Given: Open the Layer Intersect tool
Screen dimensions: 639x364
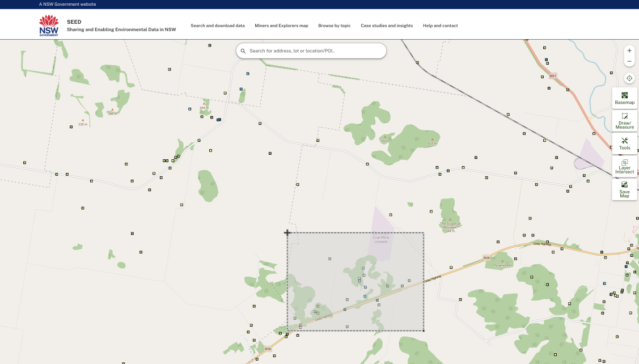Looking at the screenshot, I should [x=624, y=166].
